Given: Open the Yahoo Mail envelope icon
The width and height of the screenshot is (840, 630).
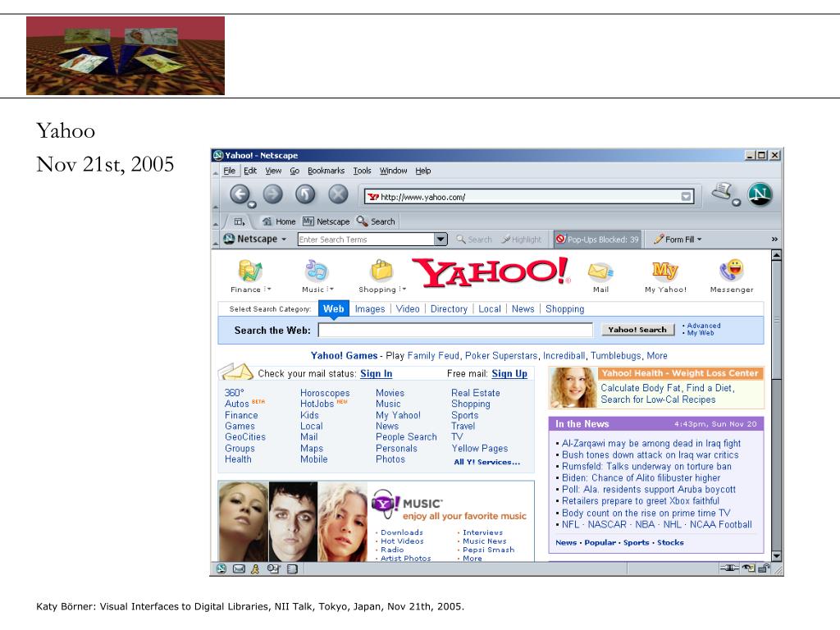Looking at the screenshot, I should [x=600, y=272].
